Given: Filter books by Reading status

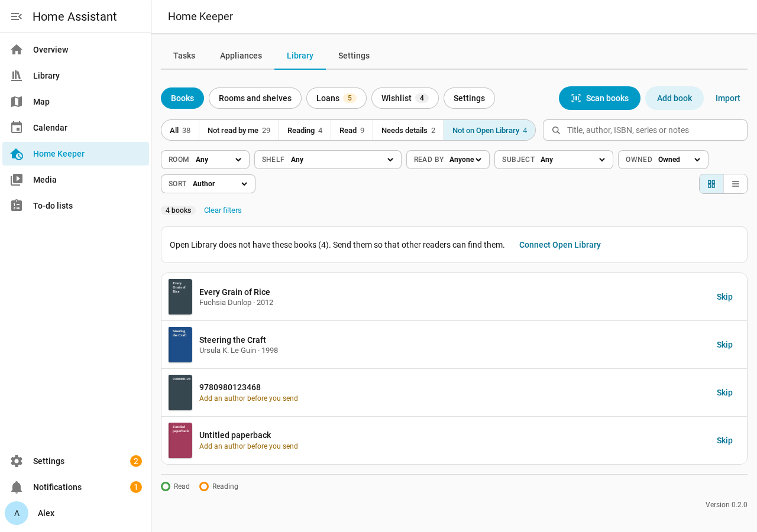Looking at the screenshot, I should pyautogui.click(x=305, y=131).
